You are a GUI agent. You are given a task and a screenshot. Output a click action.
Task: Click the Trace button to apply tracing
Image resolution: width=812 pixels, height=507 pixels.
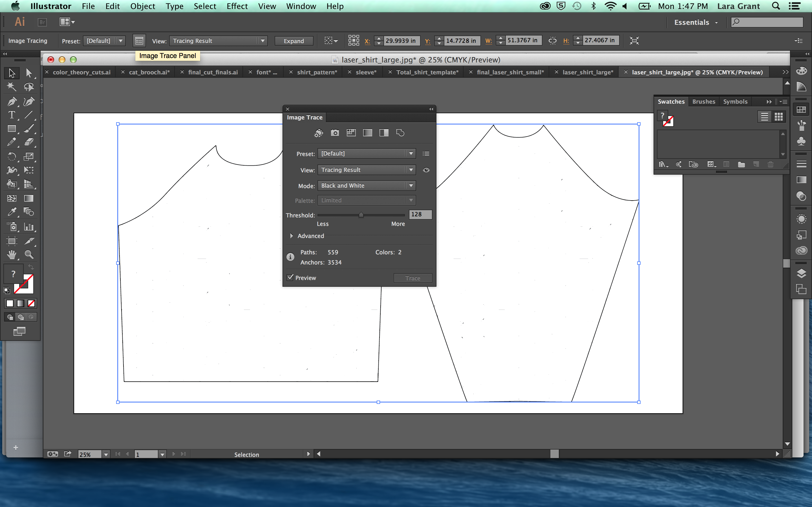point(412,278)
